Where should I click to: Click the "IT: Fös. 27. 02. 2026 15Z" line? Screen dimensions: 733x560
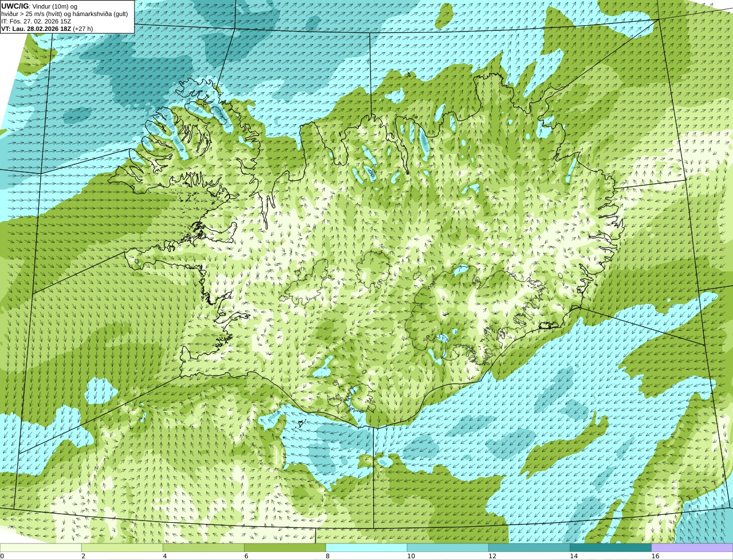(x=36, y=21)
